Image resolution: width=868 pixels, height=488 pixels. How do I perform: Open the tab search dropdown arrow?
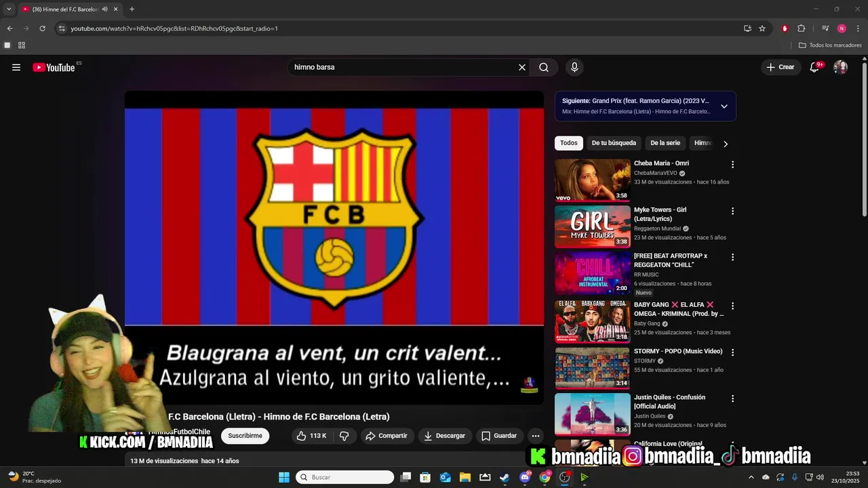point(9,9)
